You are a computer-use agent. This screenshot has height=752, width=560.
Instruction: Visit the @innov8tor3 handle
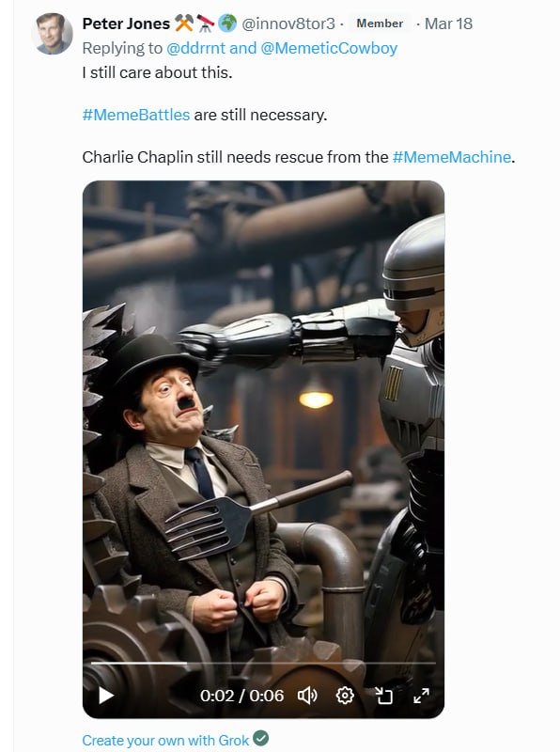point(288,23)
